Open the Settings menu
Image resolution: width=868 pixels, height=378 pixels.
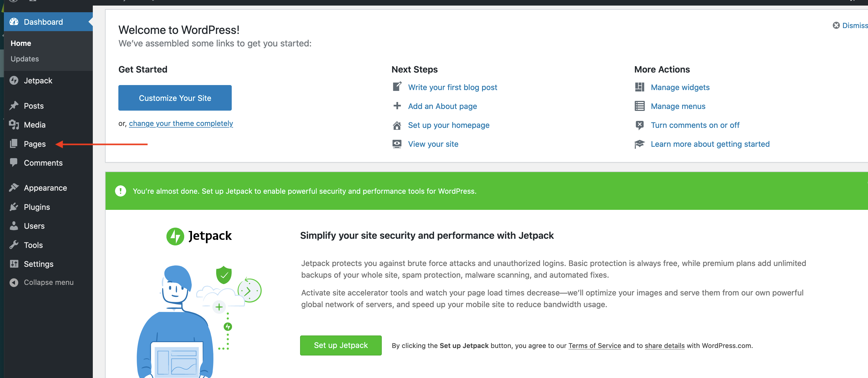tap(48, 264)
